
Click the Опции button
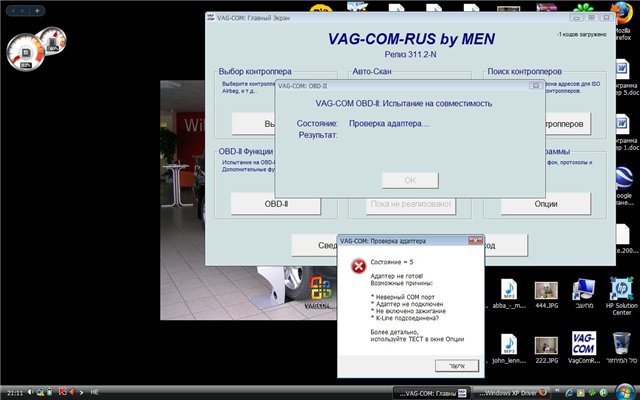[x=546, y=204]
